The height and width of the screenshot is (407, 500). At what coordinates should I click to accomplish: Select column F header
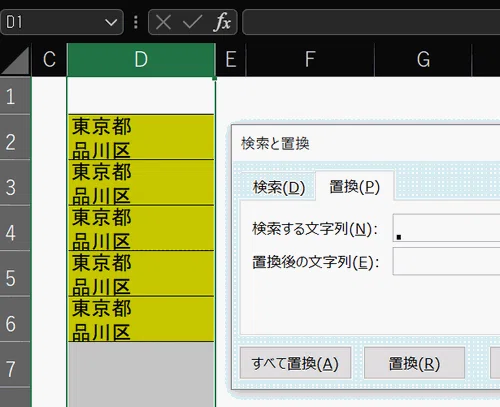tap(310, 60)
